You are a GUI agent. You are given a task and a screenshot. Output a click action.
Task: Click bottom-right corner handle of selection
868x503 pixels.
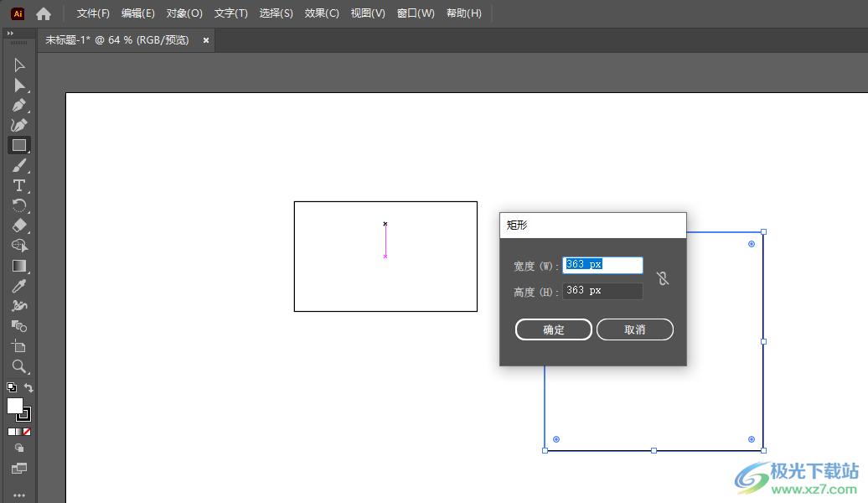(763, 451)
